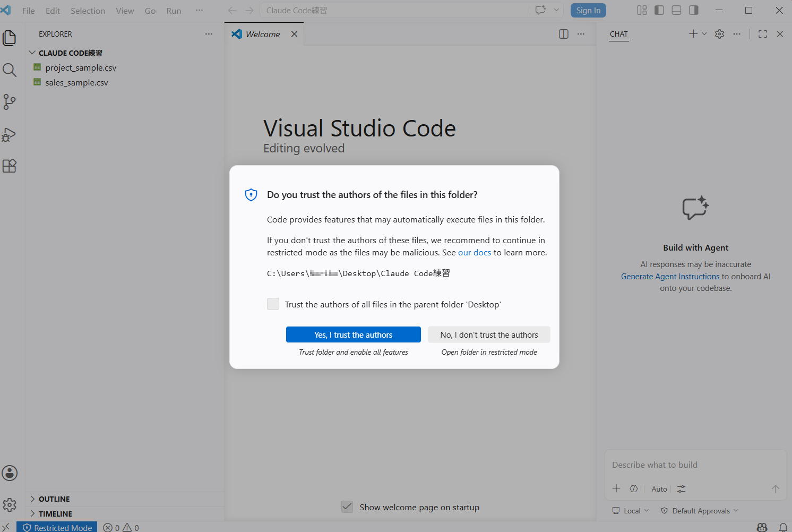Close the Welcome tab

(x=294, y=34)
